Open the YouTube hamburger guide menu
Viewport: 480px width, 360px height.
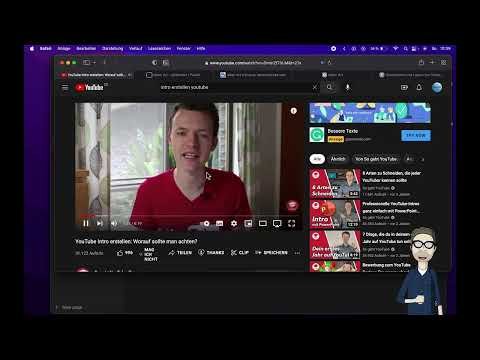point(65,87)
